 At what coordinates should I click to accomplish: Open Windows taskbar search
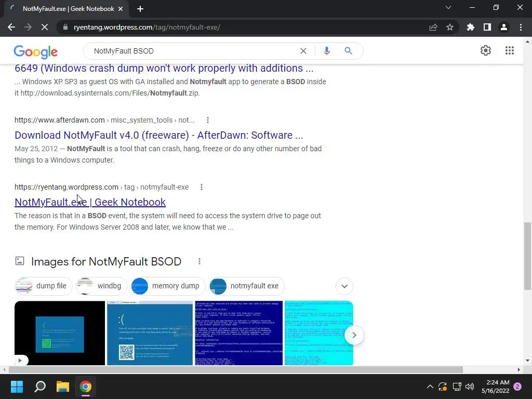point(39,387)
